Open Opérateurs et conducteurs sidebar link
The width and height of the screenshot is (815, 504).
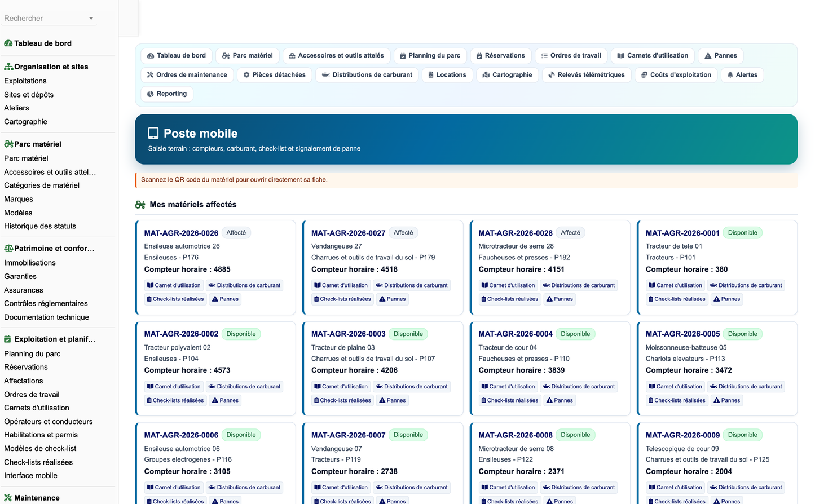pyautogui.click(x=49, y=421)
